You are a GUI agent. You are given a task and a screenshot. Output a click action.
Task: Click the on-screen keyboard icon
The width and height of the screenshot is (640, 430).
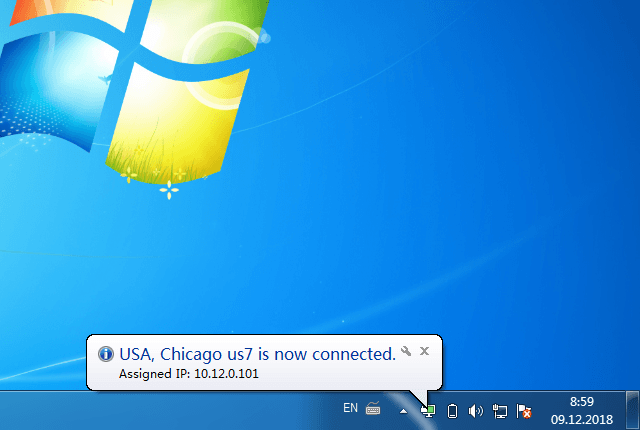pos(373,408)
